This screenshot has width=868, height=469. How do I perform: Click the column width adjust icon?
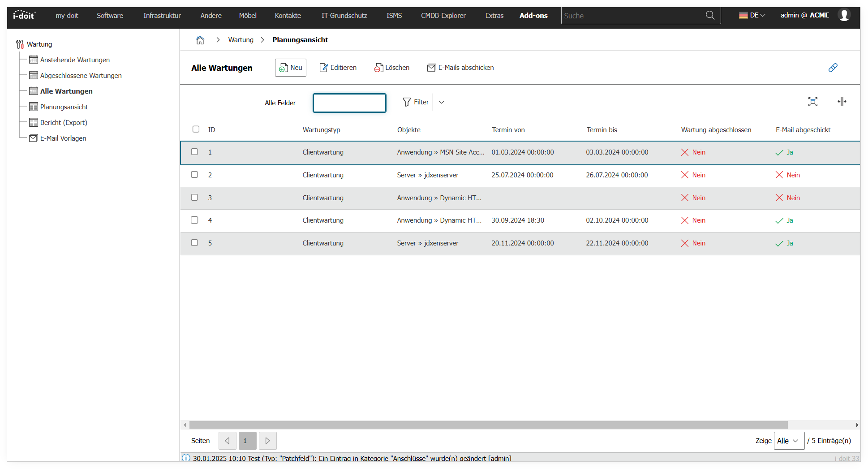point(842,102)
